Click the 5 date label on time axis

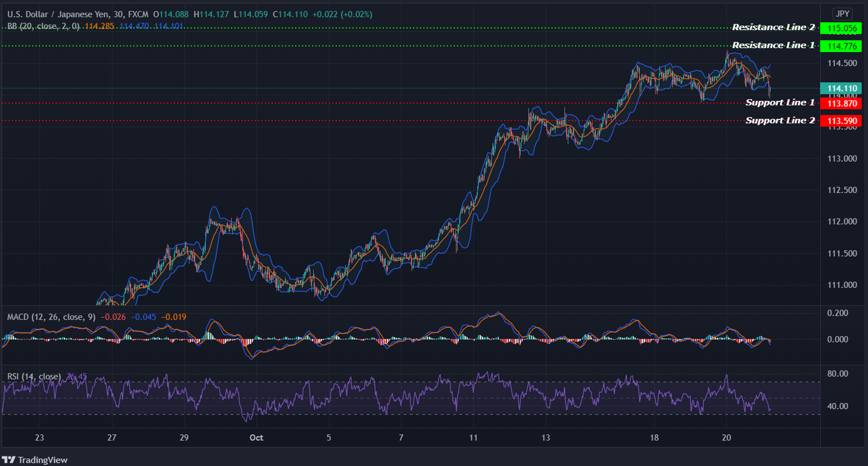[x=329, y=437]
